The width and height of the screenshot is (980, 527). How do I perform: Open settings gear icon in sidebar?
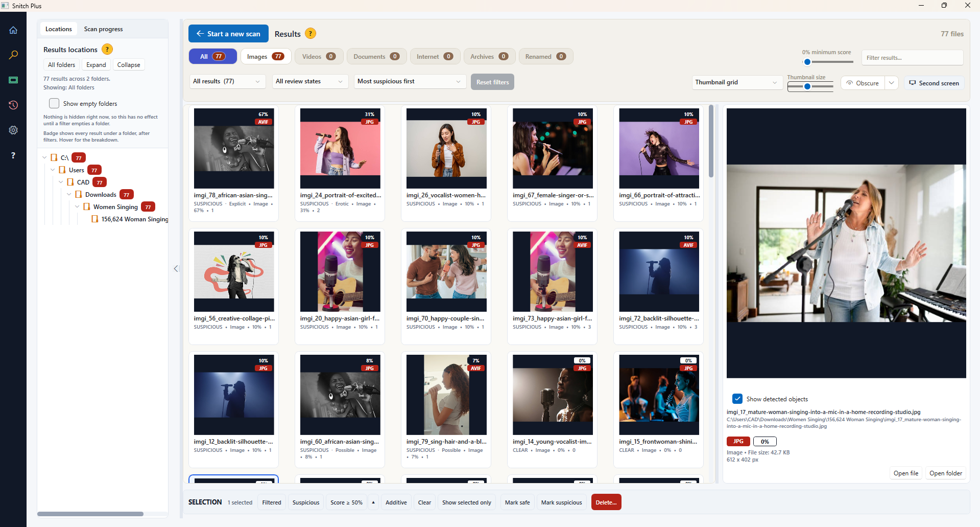tap(13, 130)
